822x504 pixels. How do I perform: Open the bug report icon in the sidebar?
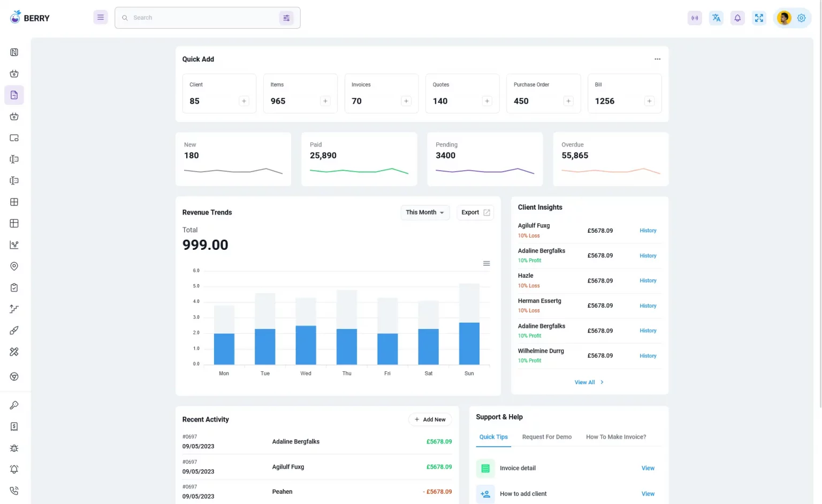[x=14, y=448]
